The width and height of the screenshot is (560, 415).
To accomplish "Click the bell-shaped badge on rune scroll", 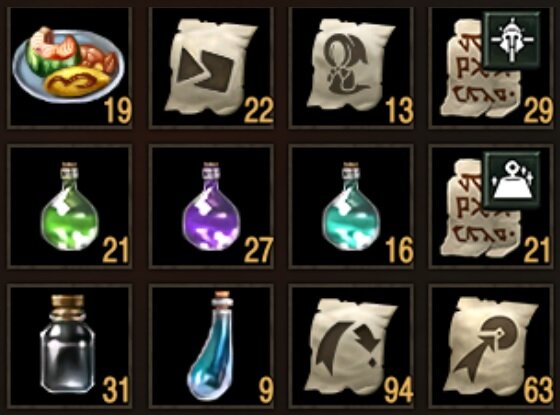I will tap(511, 179).
